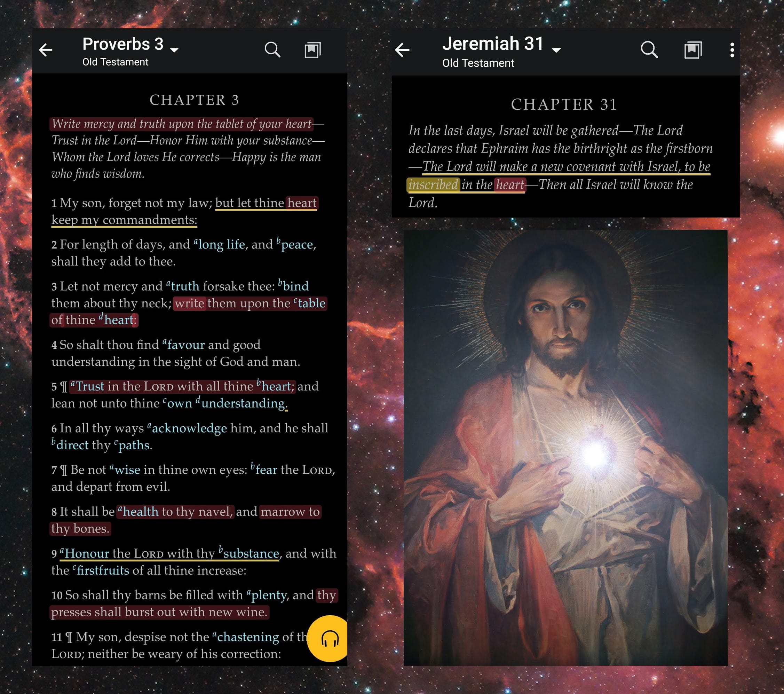Open footnote link 'health' in verse 8
This screenshot has width=784, height=694.
coord(138,512)
